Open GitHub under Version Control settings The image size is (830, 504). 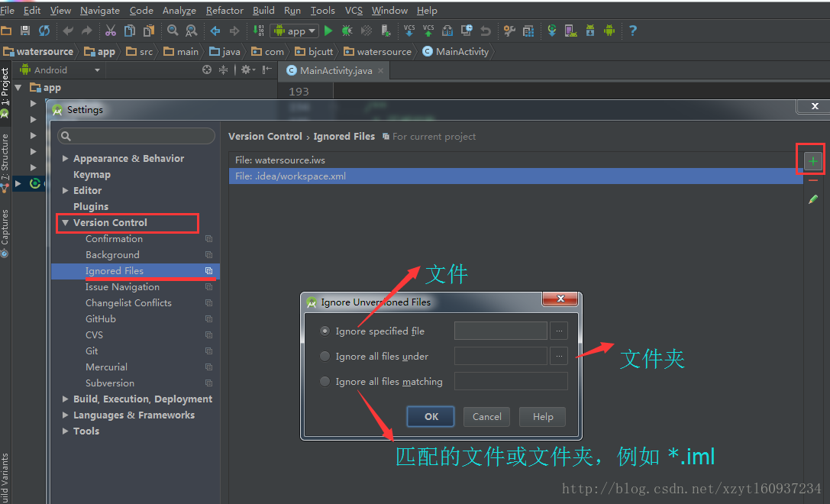point(101,318)
